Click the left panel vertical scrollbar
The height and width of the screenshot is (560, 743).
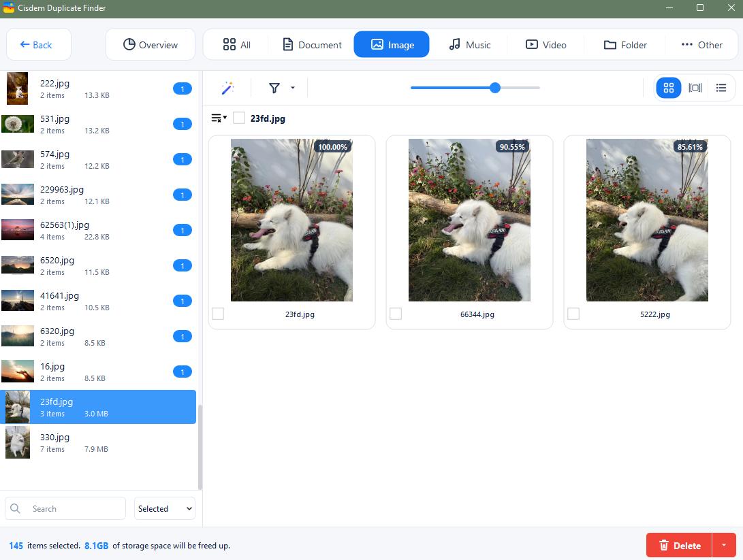(200, 447)
